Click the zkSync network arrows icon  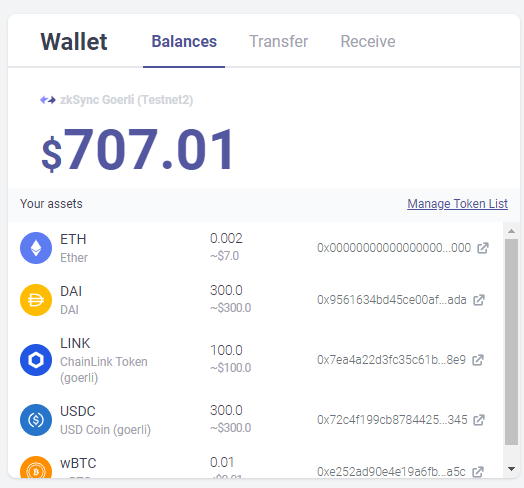tap(48, 100)
